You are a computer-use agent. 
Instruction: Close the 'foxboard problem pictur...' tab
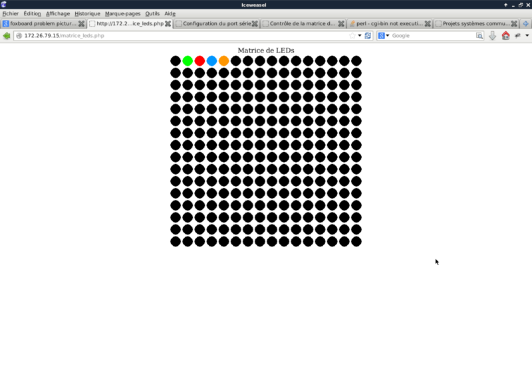(82, 23)
